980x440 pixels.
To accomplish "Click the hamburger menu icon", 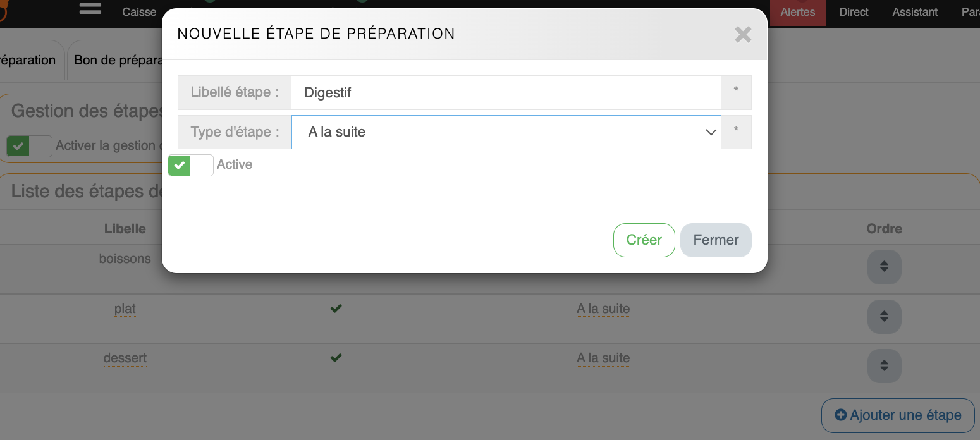I will coord(90,9).
